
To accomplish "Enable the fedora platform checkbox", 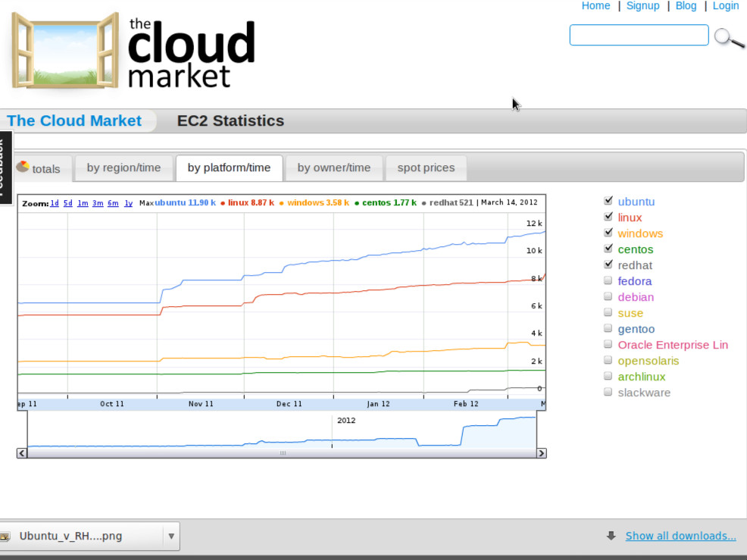I will coord(608,280).
